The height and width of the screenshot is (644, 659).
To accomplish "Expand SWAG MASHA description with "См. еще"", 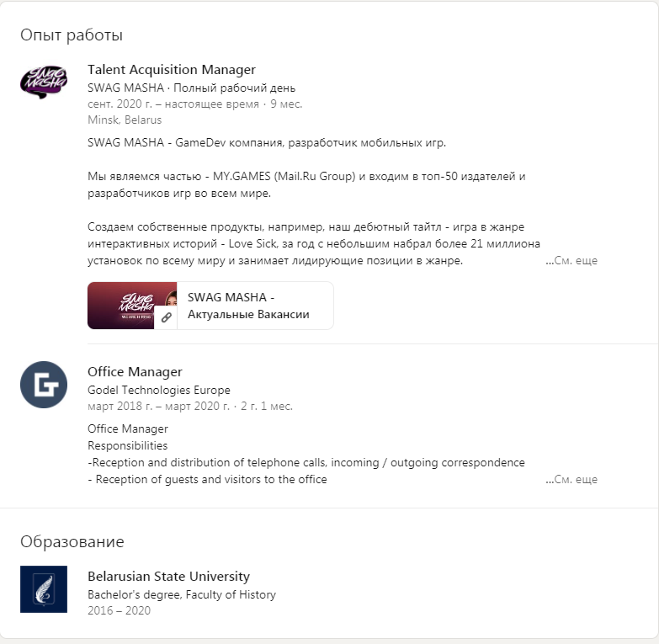I will point(571,261).
